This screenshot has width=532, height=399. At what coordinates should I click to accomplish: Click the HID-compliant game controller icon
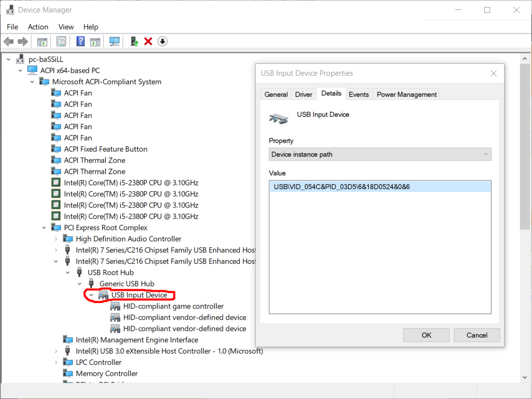115,306
